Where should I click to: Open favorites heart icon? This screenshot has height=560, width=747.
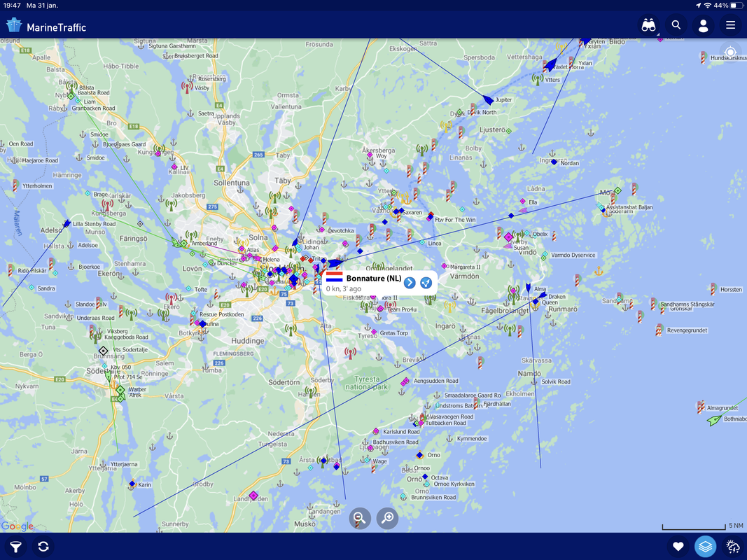[x=678, y=547]
